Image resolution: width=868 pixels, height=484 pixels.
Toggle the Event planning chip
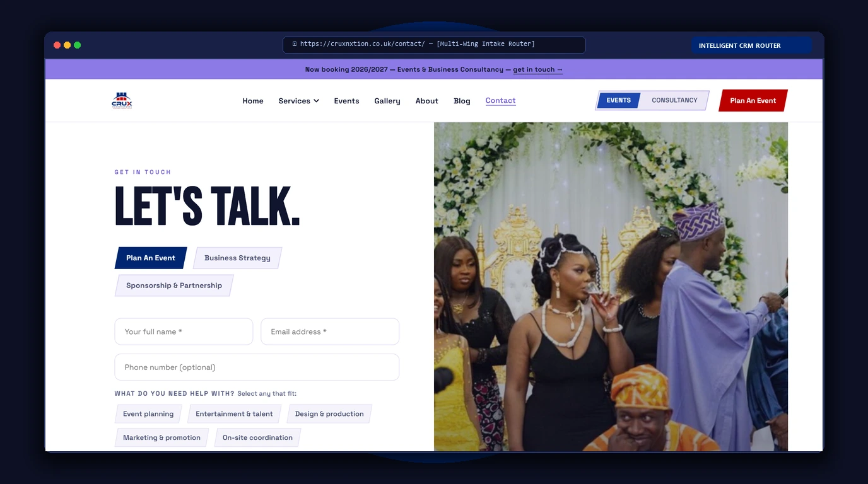pos(148,414)
